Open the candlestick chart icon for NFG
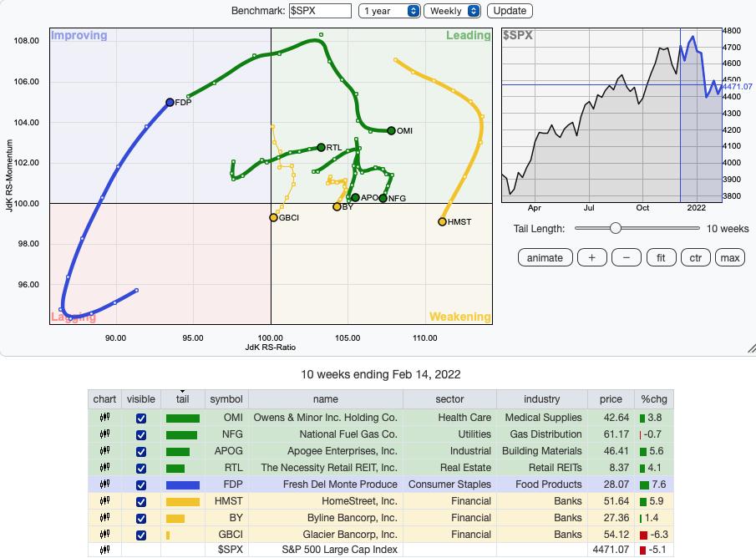This screenshot has height=558, width=756. [x=104, y=434]
